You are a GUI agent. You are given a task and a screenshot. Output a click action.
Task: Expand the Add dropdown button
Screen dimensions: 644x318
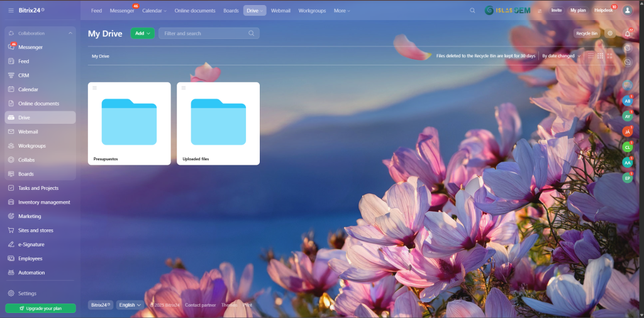click(x=142, y=33)
